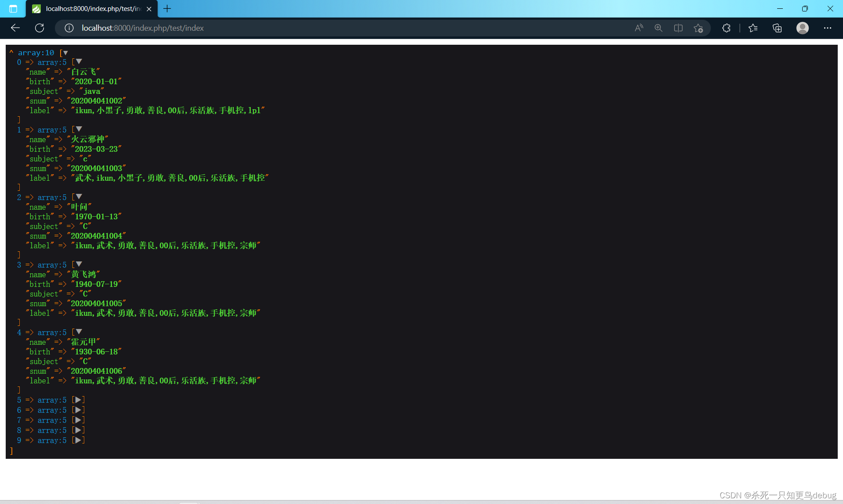843x504 pixels.
Task: Open the Read aloud feature
Action: pos(639,28)
